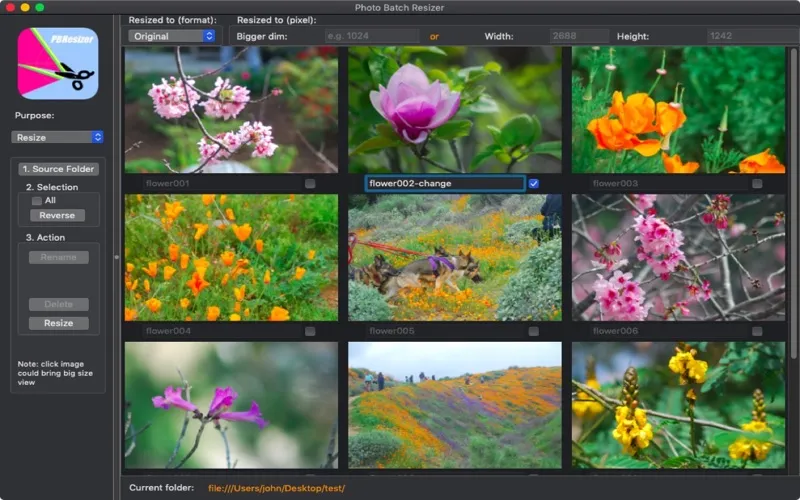Check the flower001 checkbox
The width and height of the screenshot is (800, 500).
(x=310, y=184)
